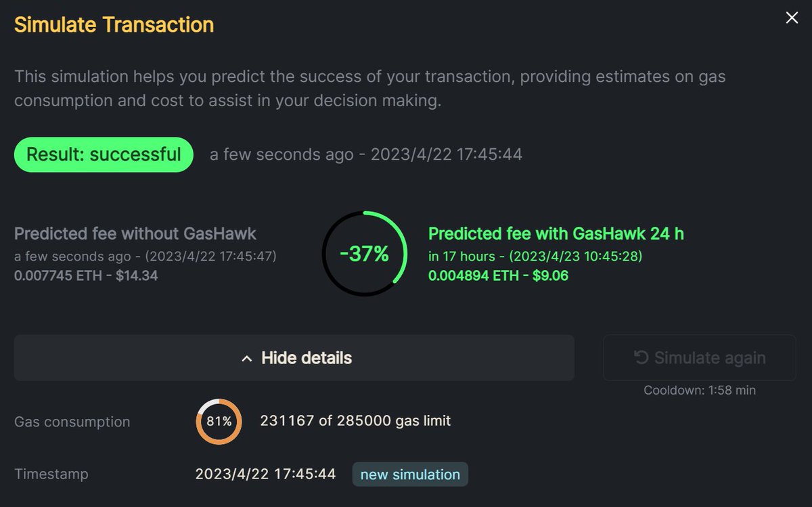Screen dimensions: 812x507
Task: Click the new simulation tag
Action: pos(410,475)
